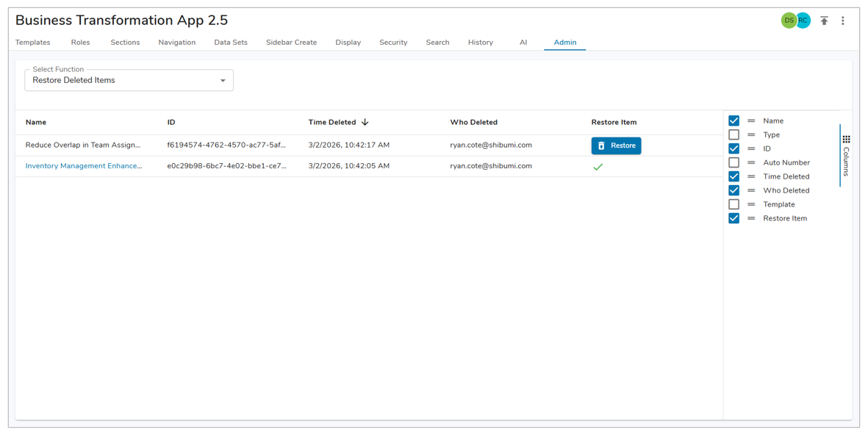Open the three-dot more options menu

click(x=843, y=21)
